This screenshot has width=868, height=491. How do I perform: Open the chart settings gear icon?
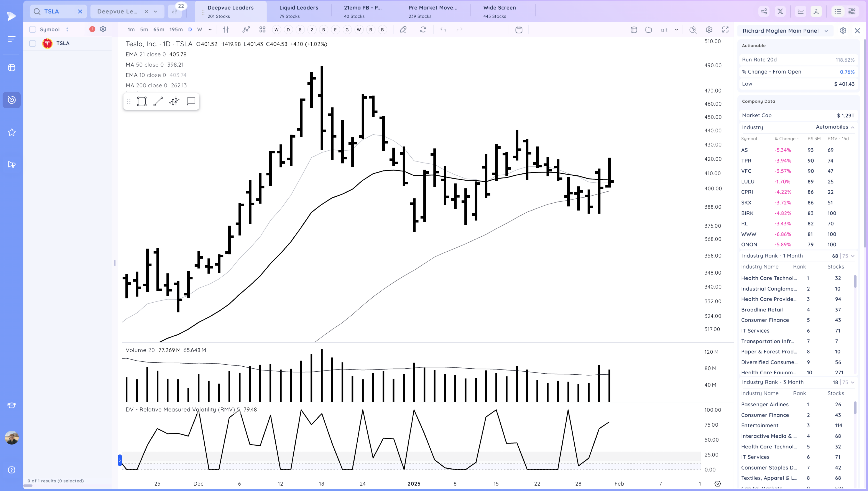pyautogui.click(x=709, y=30)
